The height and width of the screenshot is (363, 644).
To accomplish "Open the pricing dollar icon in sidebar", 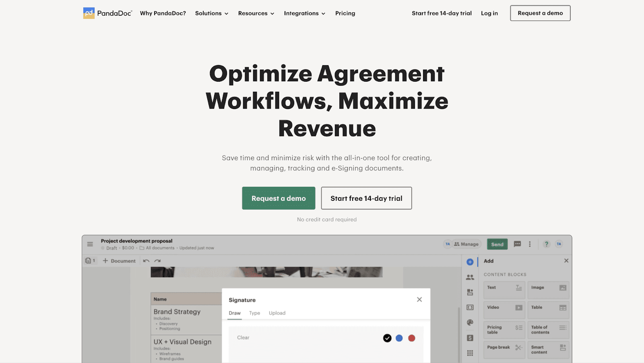I will 470,338.
